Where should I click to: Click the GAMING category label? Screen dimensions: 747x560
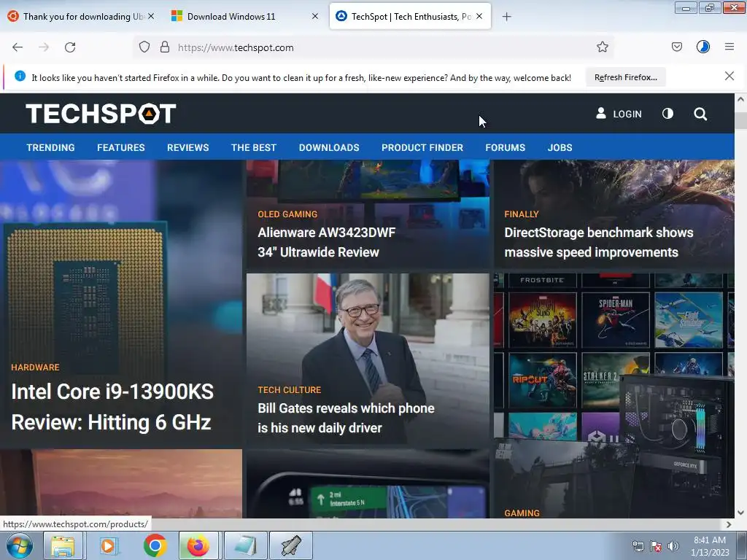coord(522,513)
